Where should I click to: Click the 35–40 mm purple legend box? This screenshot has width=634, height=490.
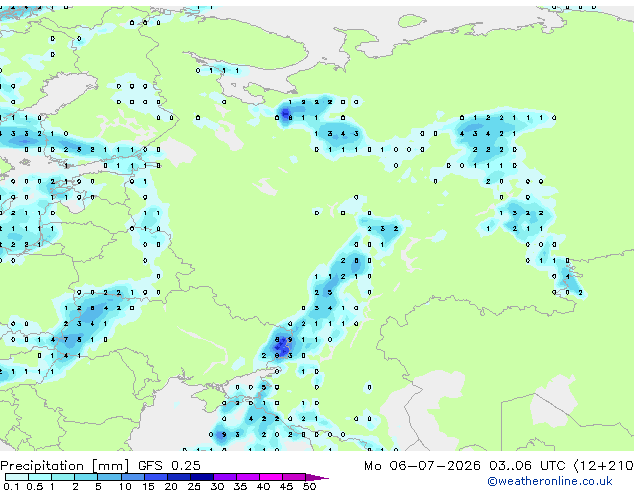[x=247, y=477]
